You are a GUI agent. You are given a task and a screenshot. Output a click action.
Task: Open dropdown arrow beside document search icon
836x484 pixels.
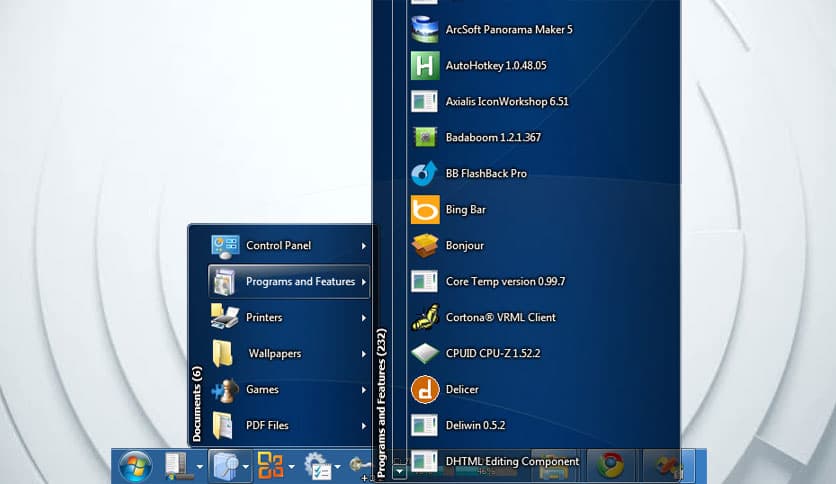246,467
